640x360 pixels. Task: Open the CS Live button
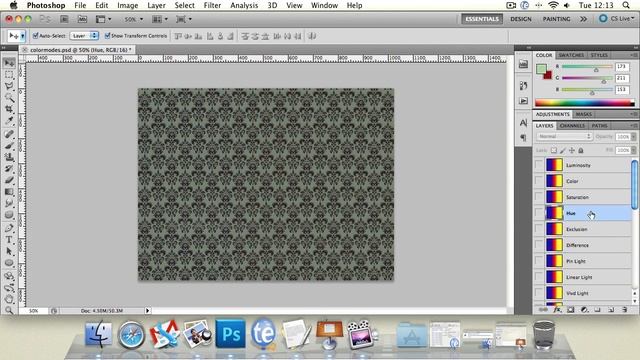pos(617,19)
